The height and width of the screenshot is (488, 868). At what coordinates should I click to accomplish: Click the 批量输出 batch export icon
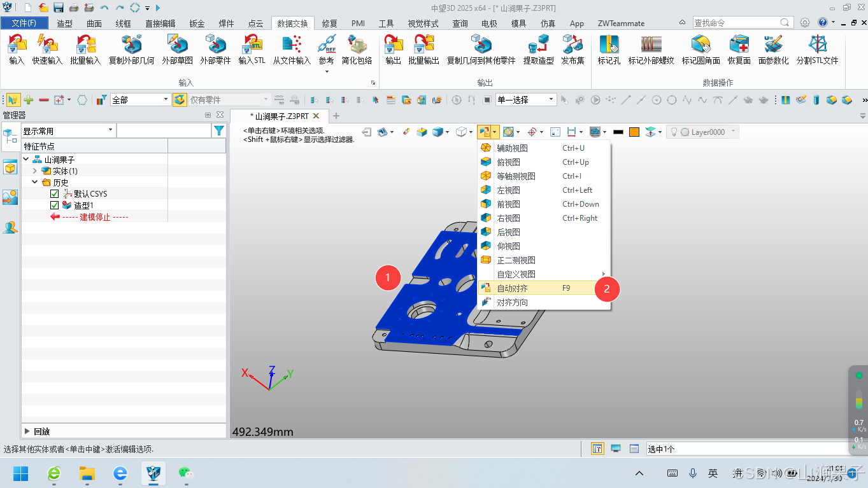coord(423,45)
